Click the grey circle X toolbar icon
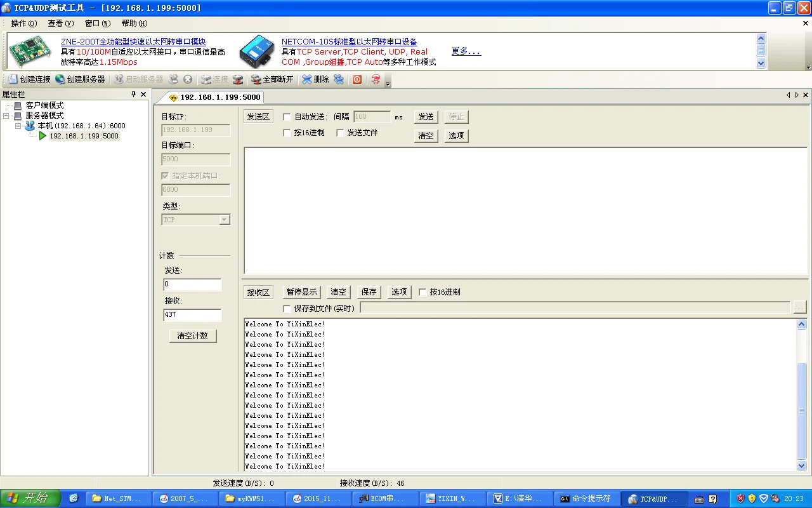This screenshot has height=508, width=812. pyautogui.click(x=188, y=79)
